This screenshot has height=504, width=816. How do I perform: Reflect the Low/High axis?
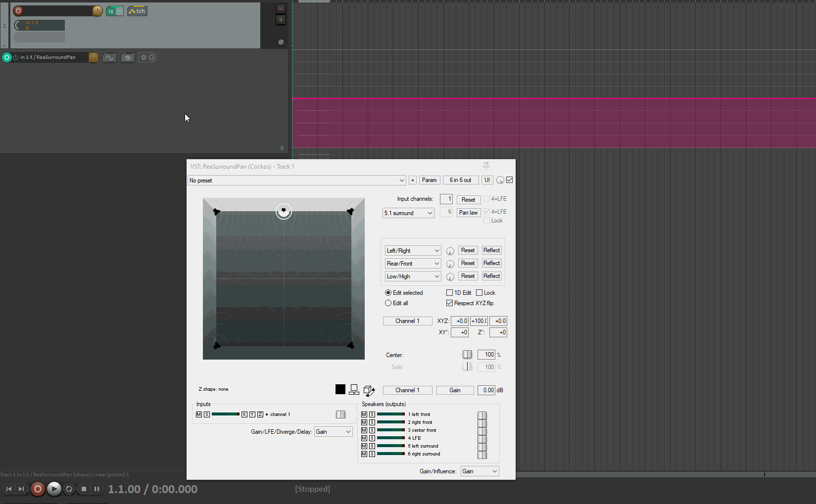[x=491, y=276]
